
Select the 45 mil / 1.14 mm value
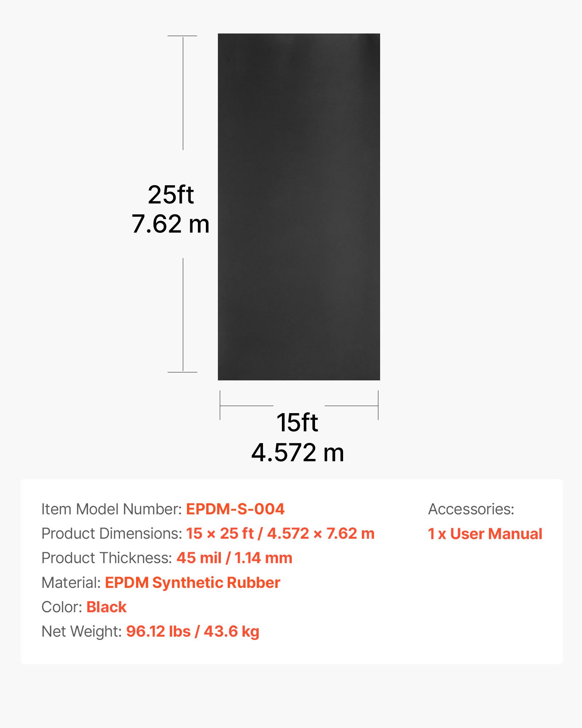click(x=234, y=558)
